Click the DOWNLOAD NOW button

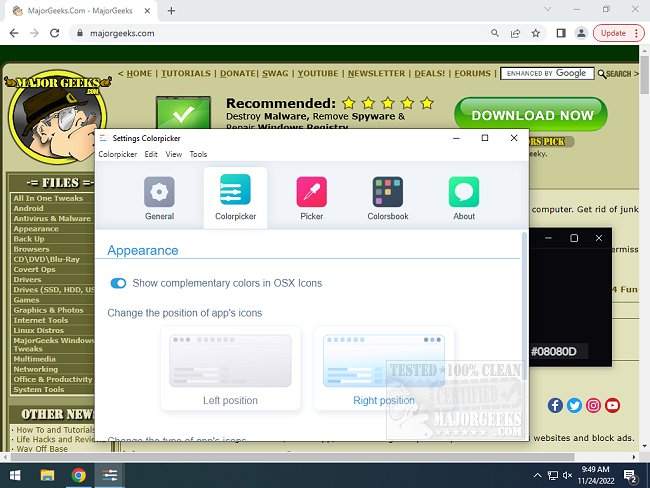531,115
